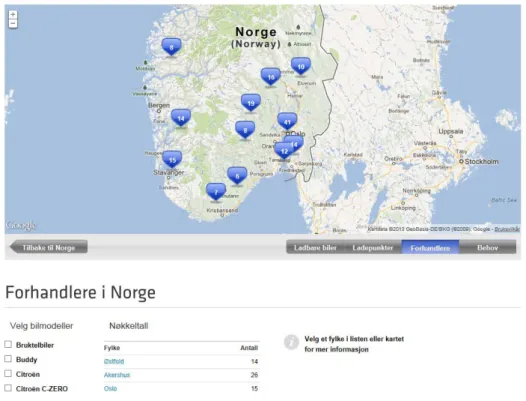Click the grey info icon
The image size is (526, 401).
[291, 342]
